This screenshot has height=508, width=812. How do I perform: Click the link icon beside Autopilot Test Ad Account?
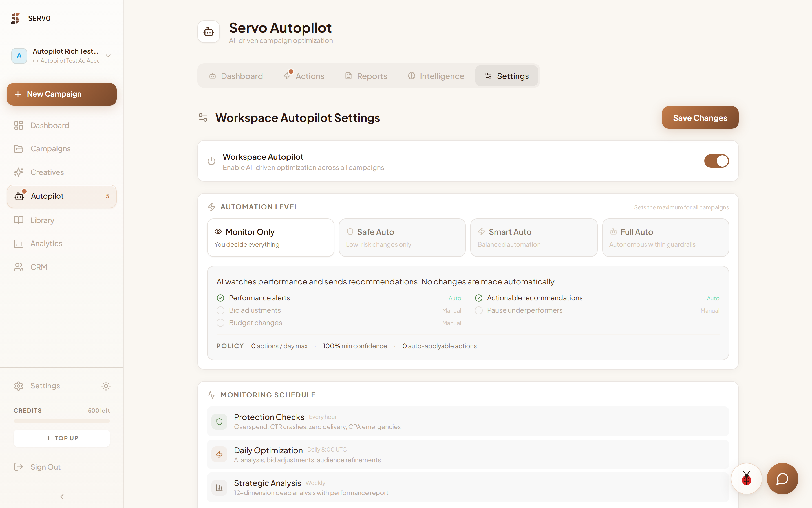coord(36,61)
